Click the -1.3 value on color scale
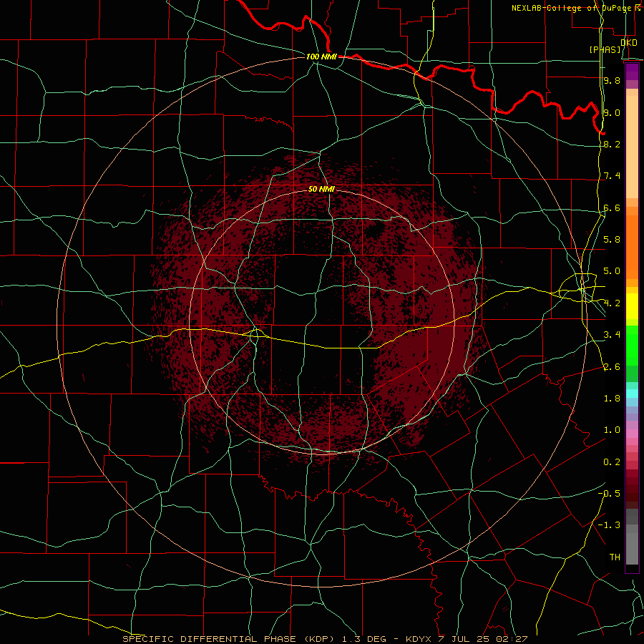644x644 pixels. pos(609,525)
